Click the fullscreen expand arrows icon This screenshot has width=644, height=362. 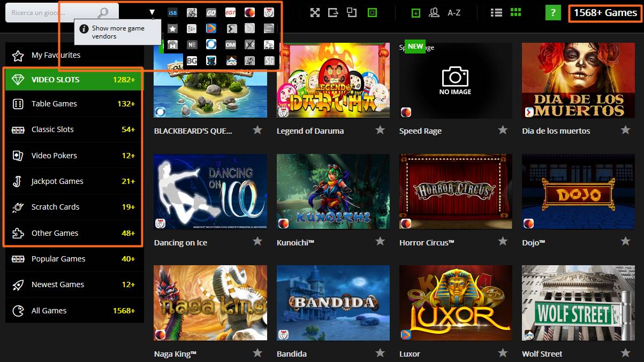(x=315, y=12)
